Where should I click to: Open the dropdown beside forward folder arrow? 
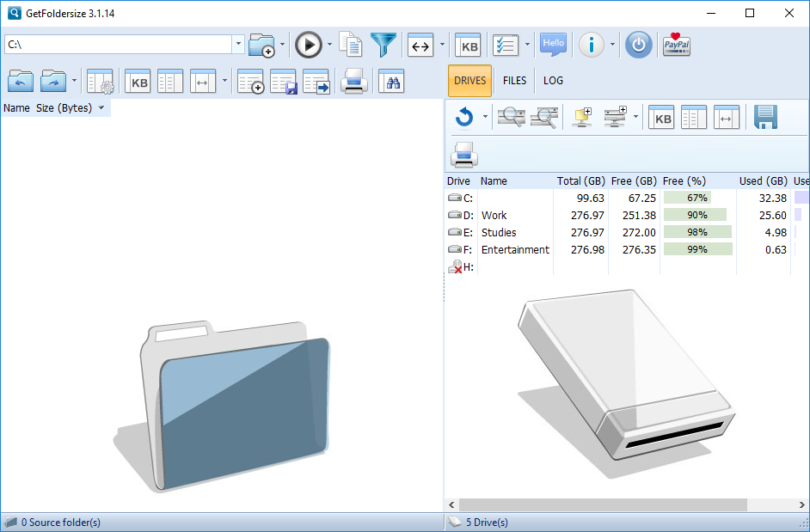pos(74,81)
